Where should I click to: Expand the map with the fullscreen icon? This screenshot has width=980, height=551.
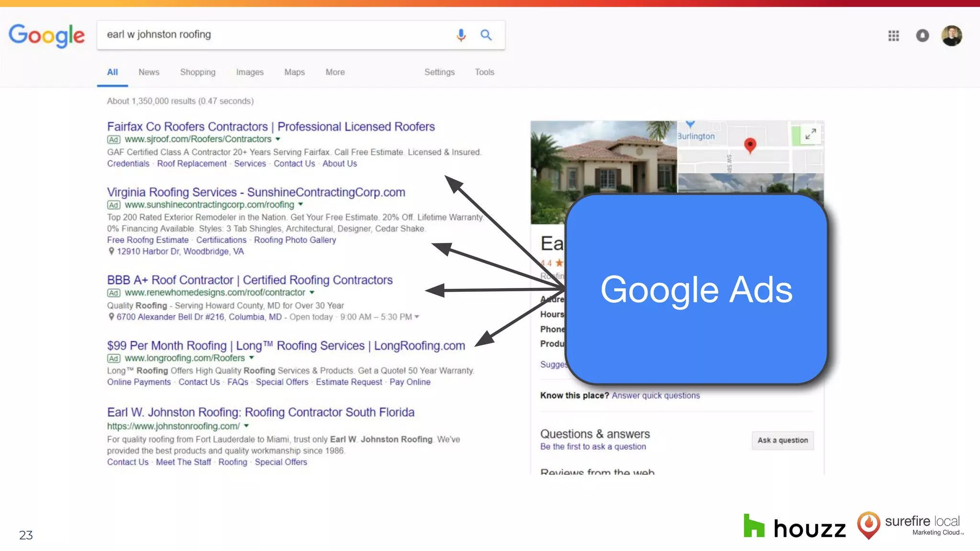coord(811,134)
